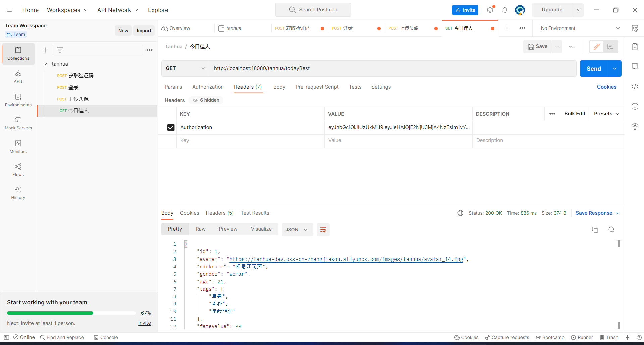Open code snippet pane

[635, 87]
